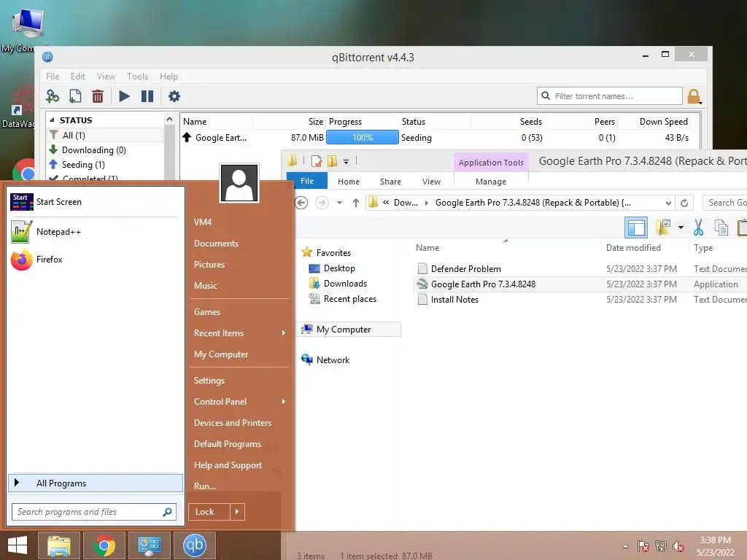Screen dimensions: 747x560
Task: Open the Tools menu in qBittorrent
Action: point(137,76)
